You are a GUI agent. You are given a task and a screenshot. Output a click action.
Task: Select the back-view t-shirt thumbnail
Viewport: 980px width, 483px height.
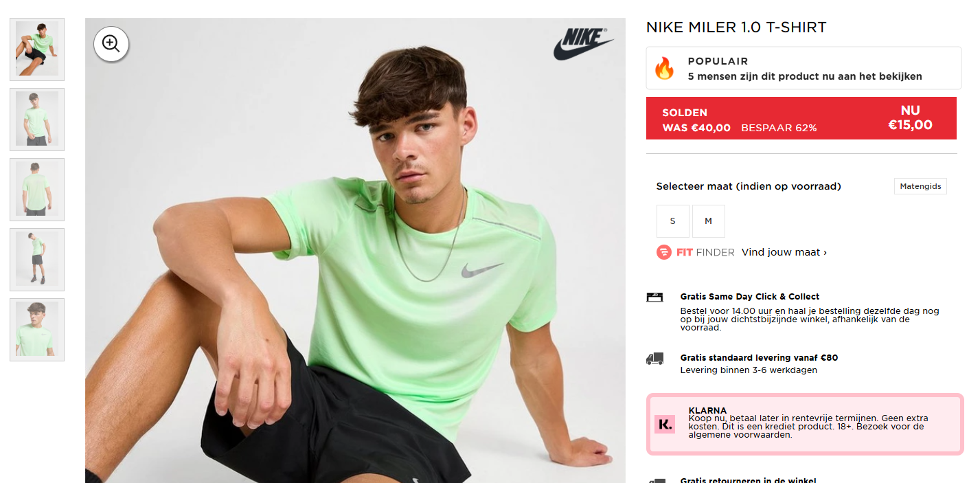36,189
